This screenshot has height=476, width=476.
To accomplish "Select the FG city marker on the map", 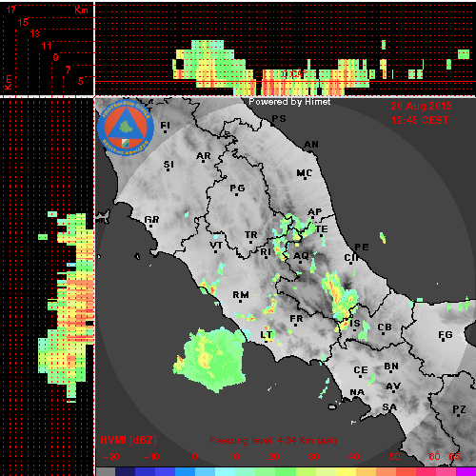I will click(x=446, y=336).
